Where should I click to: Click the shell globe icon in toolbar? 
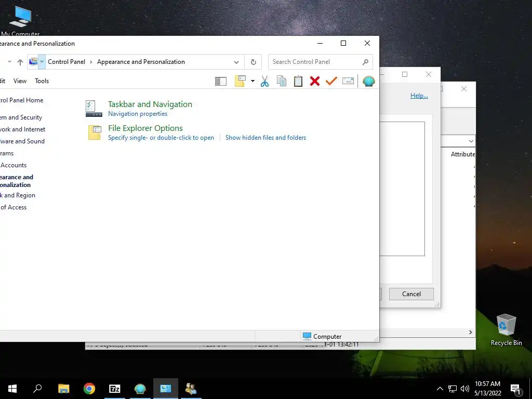tap(368, 81)
